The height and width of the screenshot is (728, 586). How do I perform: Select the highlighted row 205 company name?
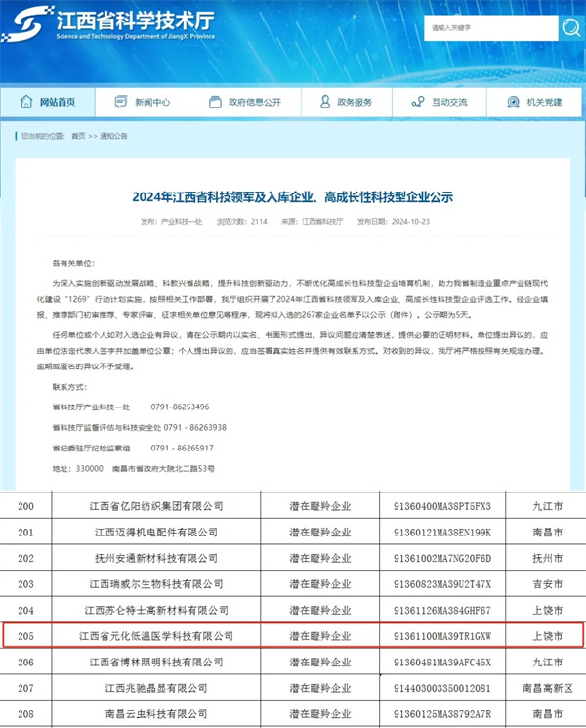[156, 635]
